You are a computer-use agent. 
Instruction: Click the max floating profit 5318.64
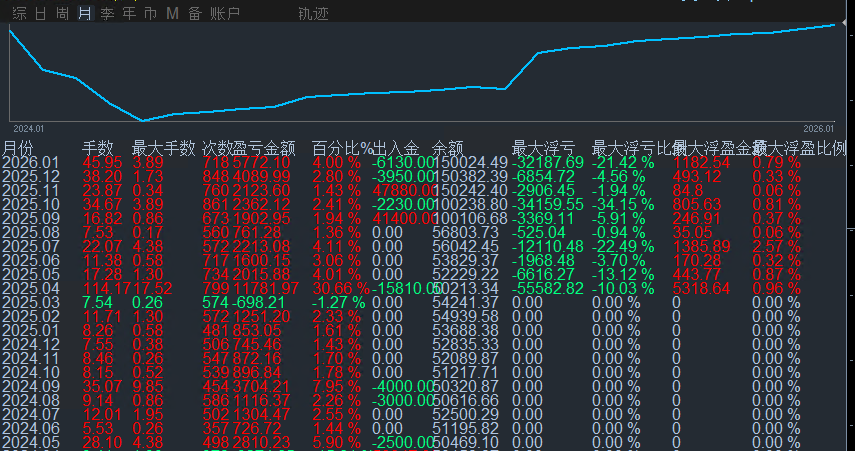click(701, 288)
